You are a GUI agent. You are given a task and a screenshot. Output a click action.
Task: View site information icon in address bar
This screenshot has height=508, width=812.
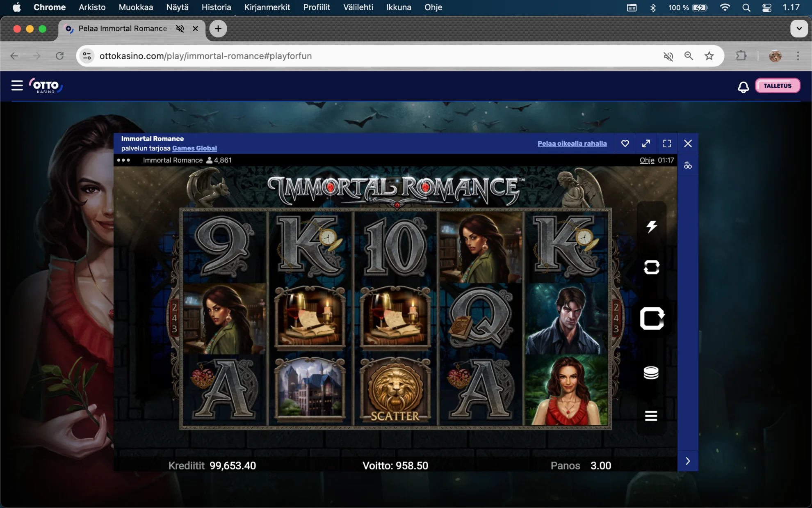coord(87,56)
